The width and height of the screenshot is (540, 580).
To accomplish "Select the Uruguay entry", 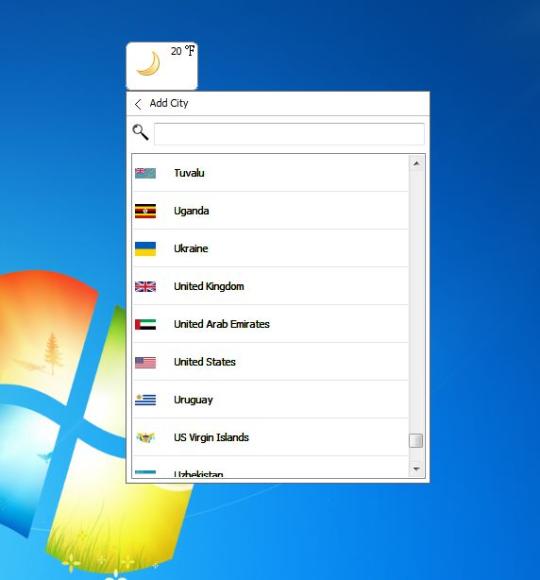I will (x=270, y=399).
